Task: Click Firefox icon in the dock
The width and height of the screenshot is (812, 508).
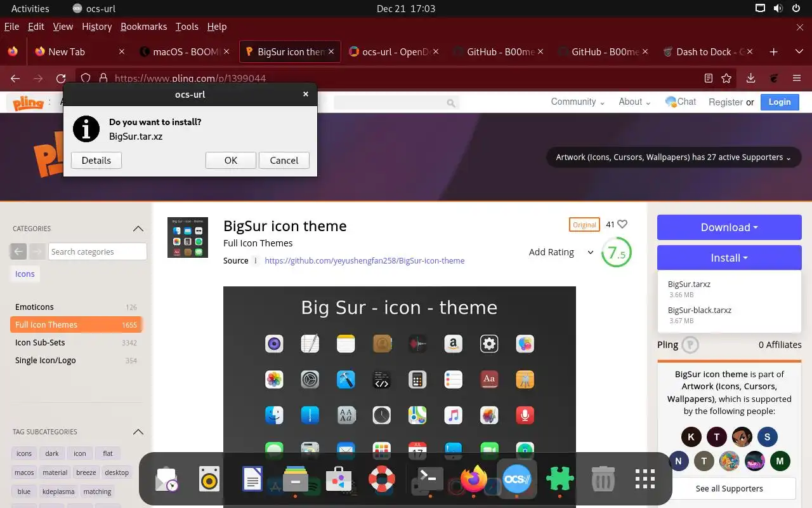Action: click(x=473, y=479)
